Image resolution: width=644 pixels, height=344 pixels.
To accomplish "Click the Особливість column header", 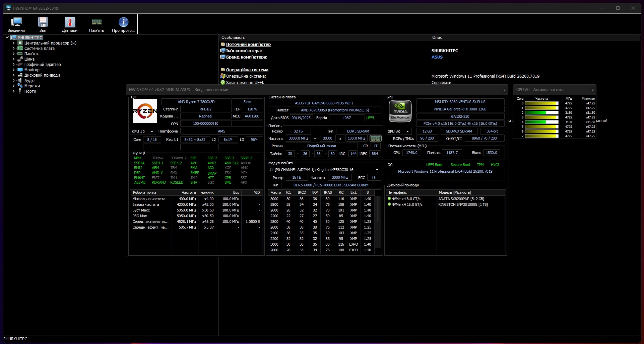I will pos(324,37).
